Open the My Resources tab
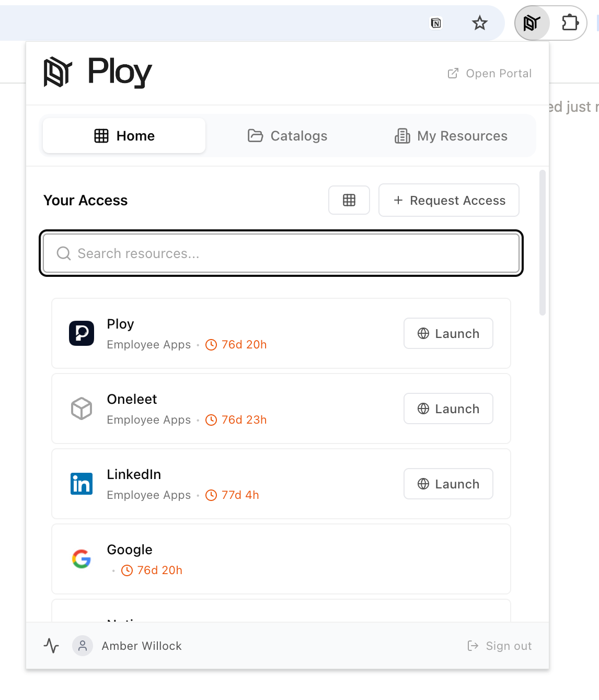599x700 pixels. click(x=451, y=136)
